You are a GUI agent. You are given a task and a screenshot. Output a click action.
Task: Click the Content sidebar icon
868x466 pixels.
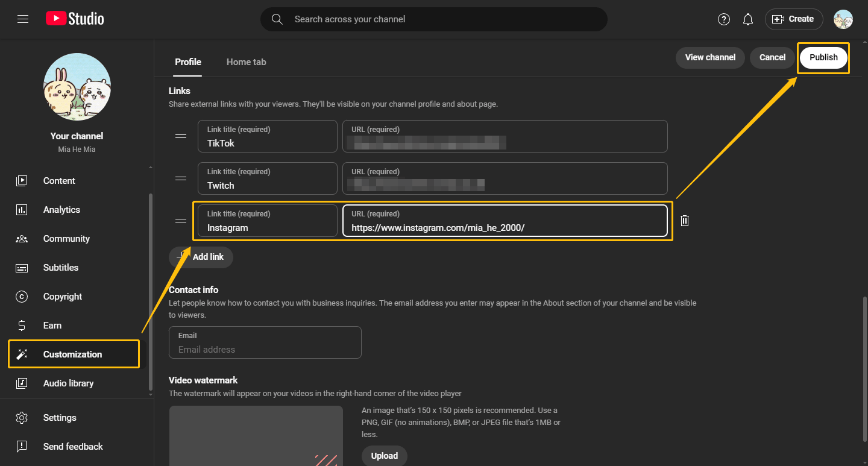(22, 180)
